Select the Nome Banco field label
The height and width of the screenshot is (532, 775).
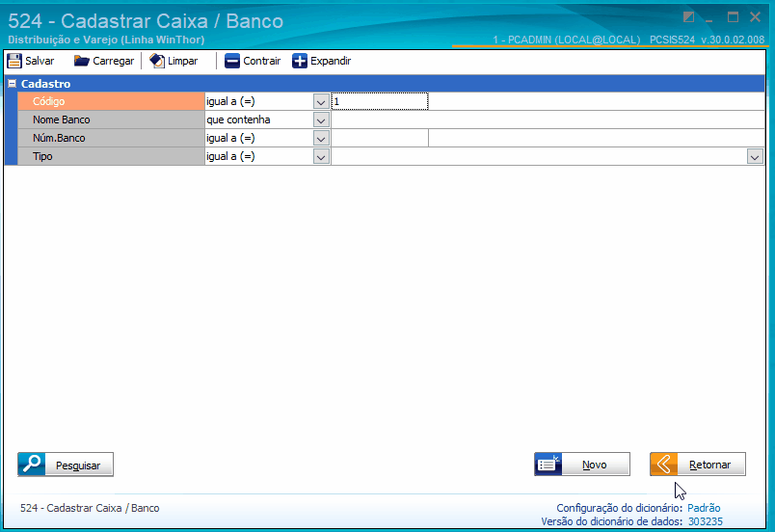click(x=111, y=120)
